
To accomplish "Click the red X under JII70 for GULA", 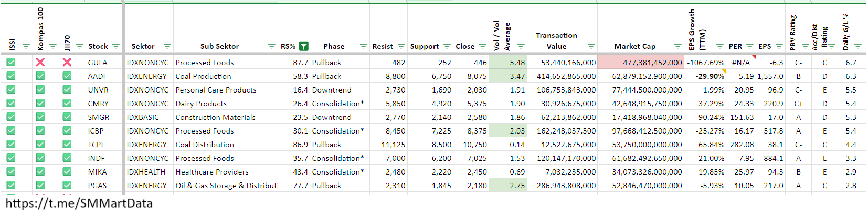I will coord(67,62).
